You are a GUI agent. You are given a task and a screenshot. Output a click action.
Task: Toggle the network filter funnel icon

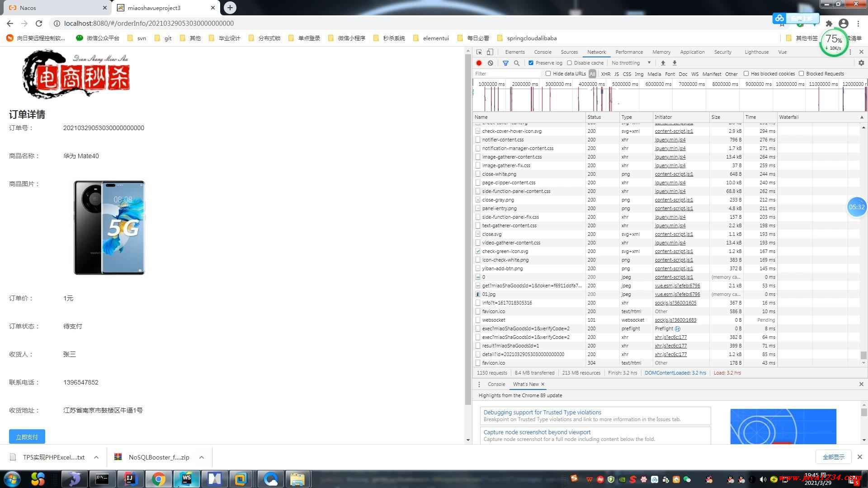505,63
